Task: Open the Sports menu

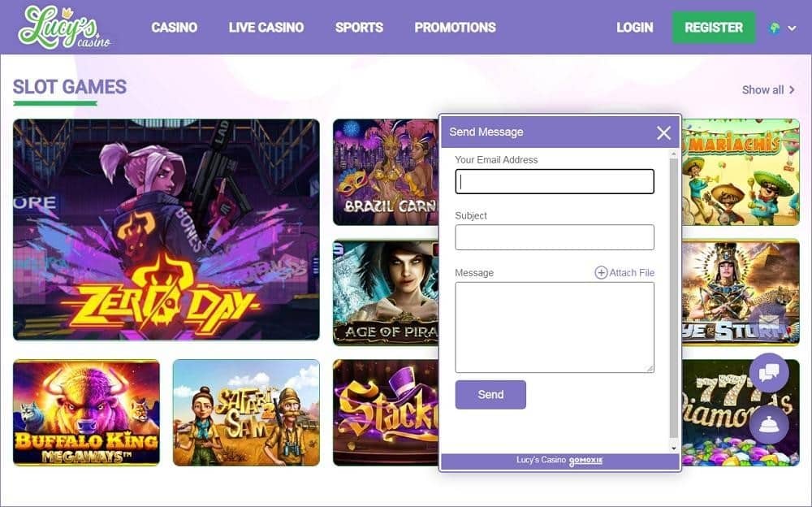Action: [359, 28]
